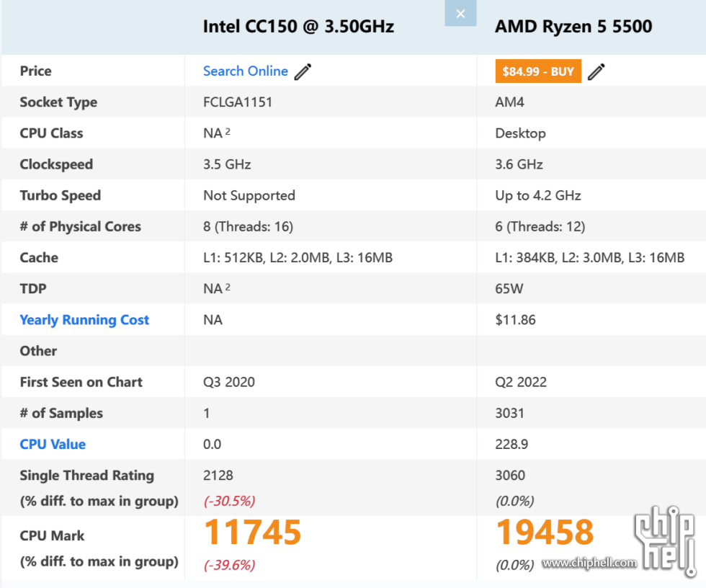Viewport: 706px width, 588px height.
Task: Remove Intel CC150 column with X button
Action: pyautogui.click(x=460, y=14)
